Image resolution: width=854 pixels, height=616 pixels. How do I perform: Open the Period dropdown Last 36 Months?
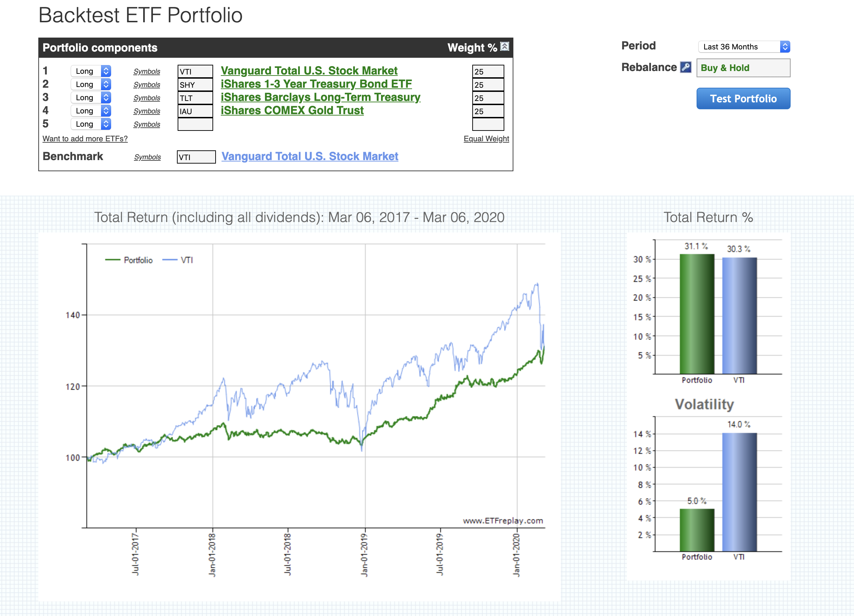pyautogui.click(x=744, y=47)
